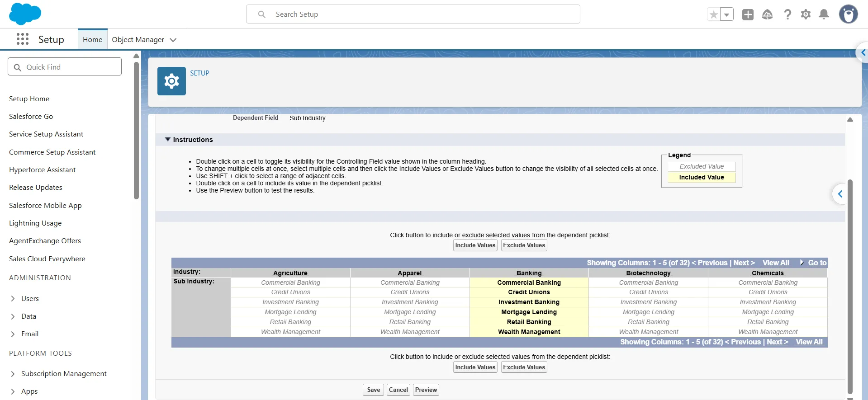The image size is (868, 400).
Task: Open the setup gear menu in header
Action: 806,14
